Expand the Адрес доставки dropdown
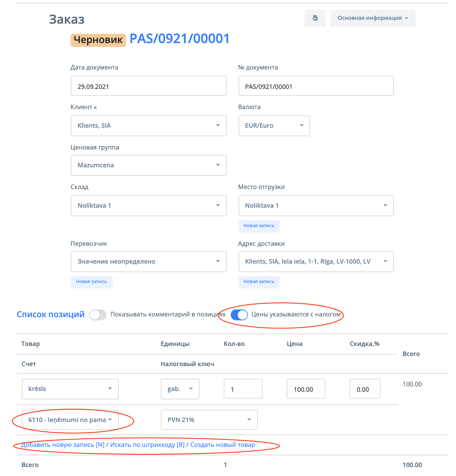The image size is (456, 476). [316, 262]
